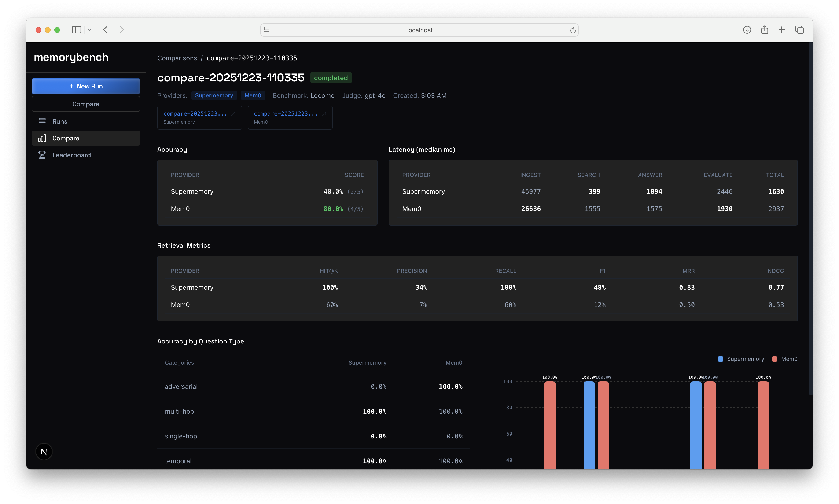Viewport: 839px width, 504px height.
Task: Click the Mem0 adversarial bar in chart
Action: pyautogui.click(x=550, y=424)
